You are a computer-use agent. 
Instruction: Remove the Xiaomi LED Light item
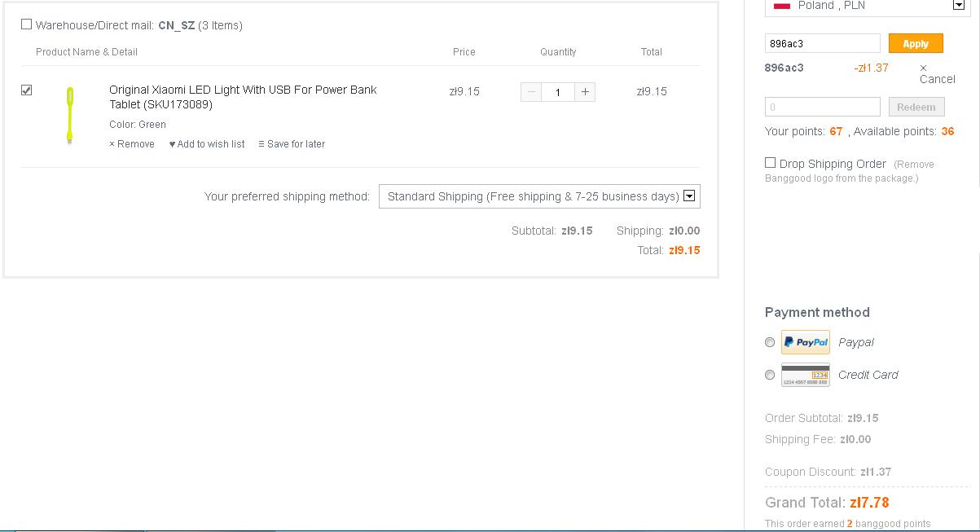click(x=132, y=144)
